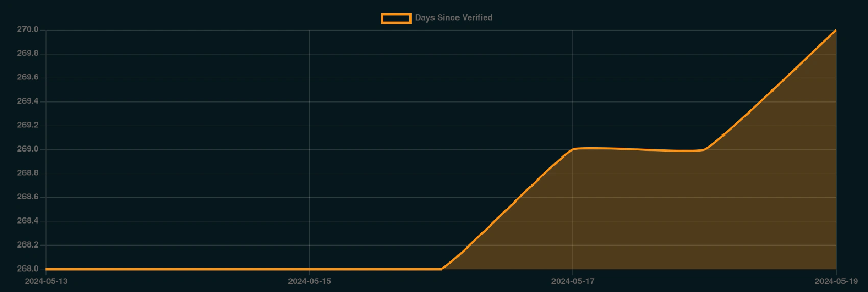Select the 269.4 y-axis tick label
The width and height of the screenshot is (868, 292).
28,101
